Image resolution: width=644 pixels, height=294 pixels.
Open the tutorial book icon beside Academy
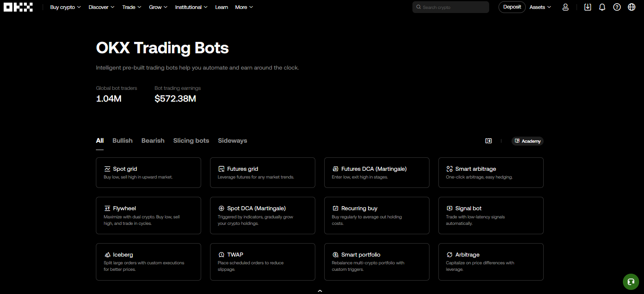coord(488,141)
